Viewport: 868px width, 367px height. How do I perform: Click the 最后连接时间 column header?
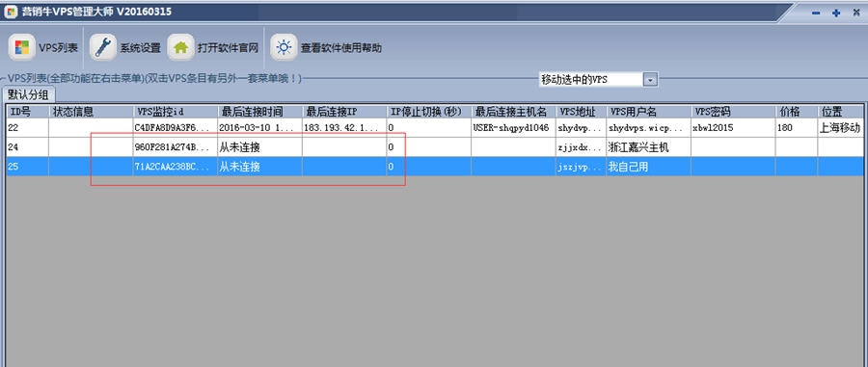click(260, 112)
